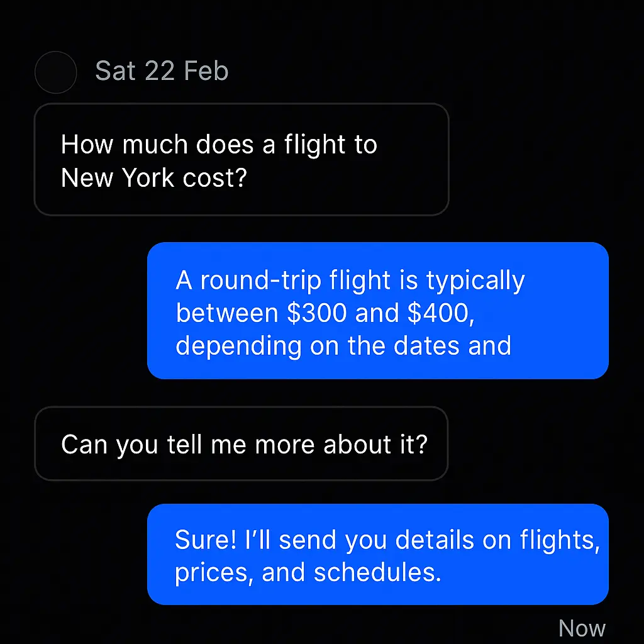
Task: Select the 'How much does a flight' message
Action: [x=241, y=158]
